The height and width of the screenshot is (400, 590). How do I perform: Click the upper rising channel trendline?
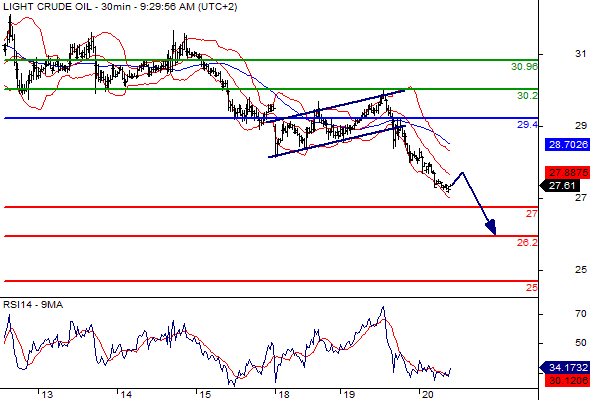(x=335, y=106)
